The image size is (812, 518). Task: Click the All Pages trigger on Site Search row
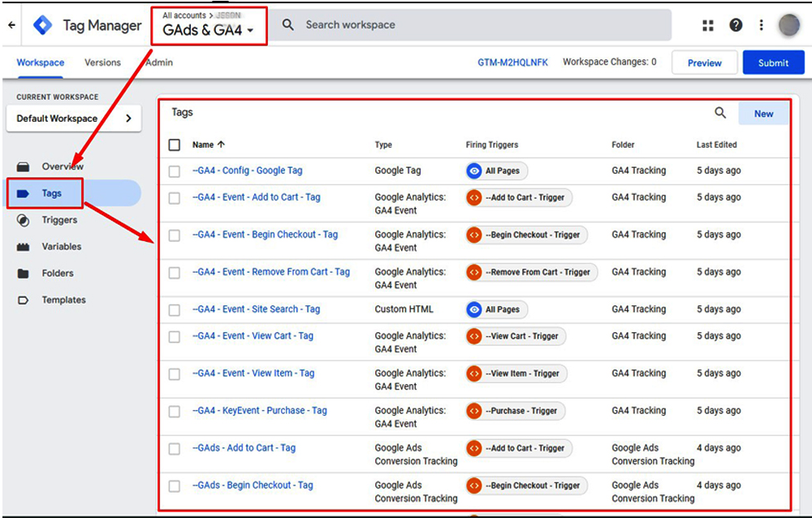click(x=497, y=310)
